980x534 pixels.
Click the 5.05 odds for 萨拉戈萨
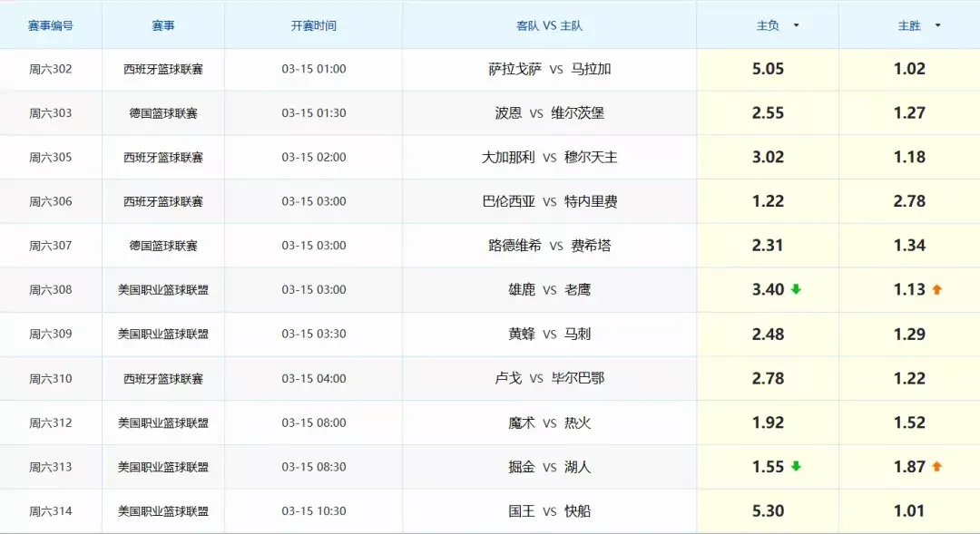point(768,69)
